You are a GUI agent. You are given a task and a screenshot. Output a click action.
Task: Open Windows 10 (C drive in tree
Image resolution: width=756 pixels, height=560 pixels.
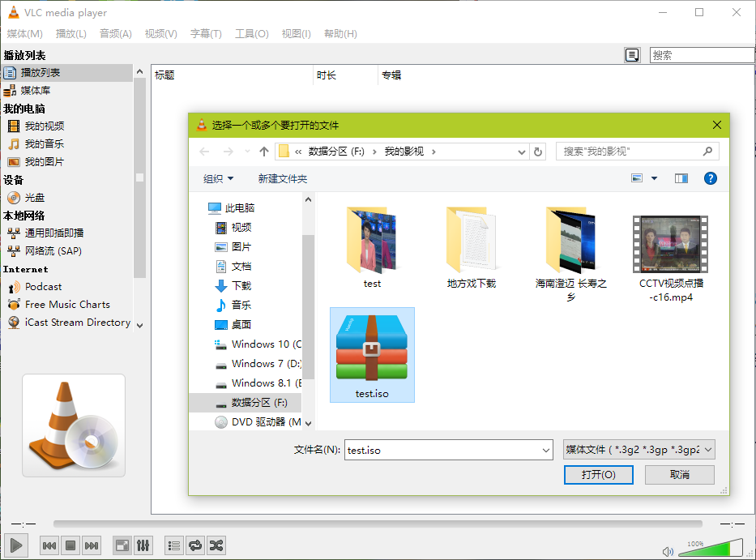pyautogui.click(x=258, y=344)
